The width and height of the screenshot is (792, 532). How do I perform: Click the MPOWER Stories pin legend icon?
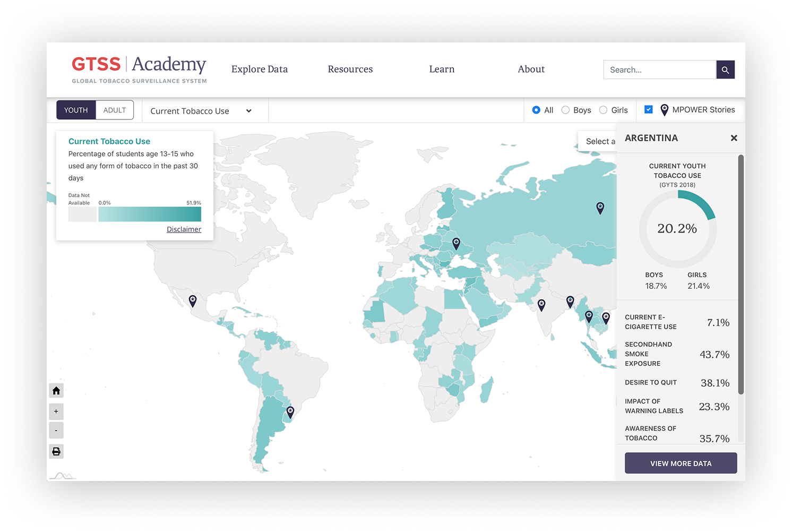(x=664, y=110)
